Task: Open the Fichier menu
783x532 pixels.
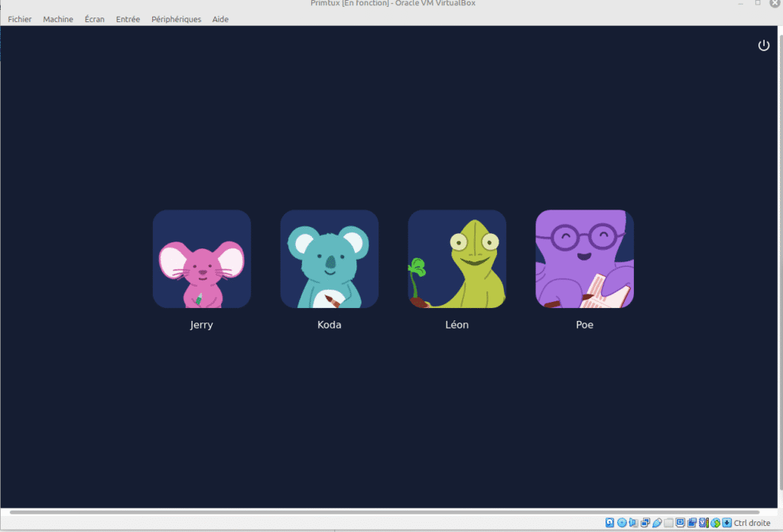Action: (x=20, y=19)
